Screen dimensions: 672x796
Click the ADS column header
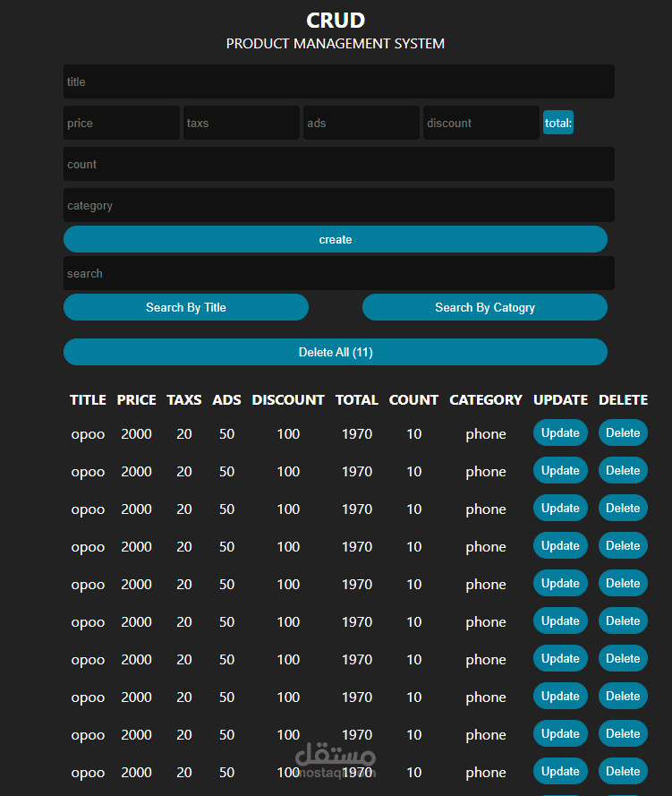[226, 400]
